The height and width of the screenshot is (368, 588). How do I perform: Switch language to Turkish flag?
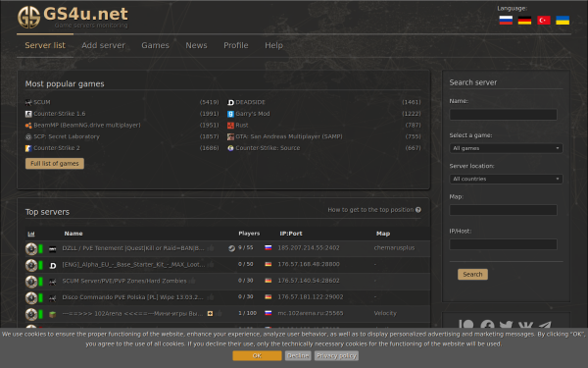pos(543,21)
